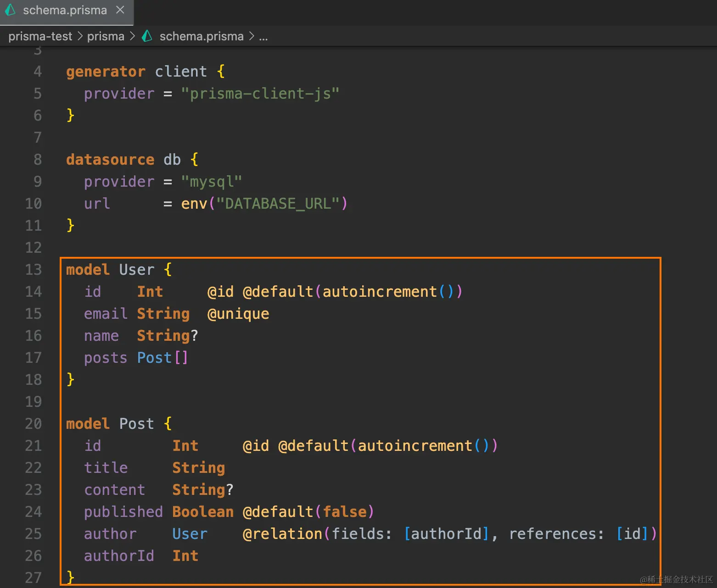717x588 pixels.
Task: Click the Prisma icon in breadcrumb
Action: (147, 36)
